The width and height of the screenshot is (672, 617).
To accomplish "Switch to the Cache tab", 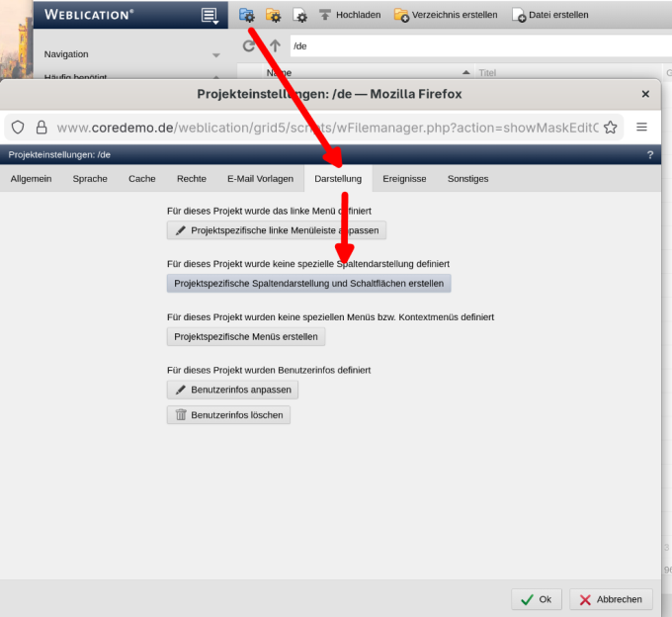I will [142, 179].
